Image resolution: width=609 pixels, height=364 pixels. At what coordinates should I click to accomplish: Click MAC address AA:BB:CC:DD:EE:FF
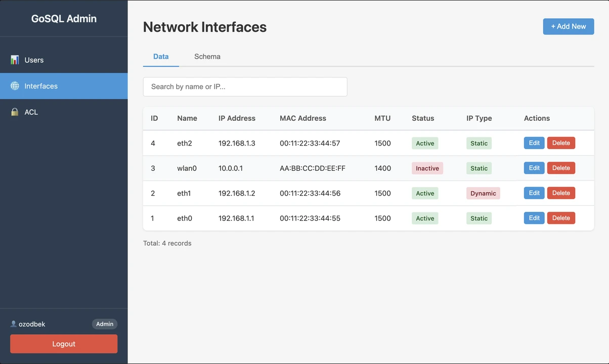[313, 168]
